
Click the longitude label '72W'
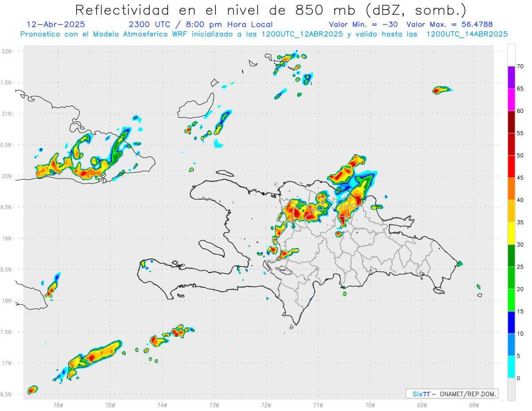point(266,405)
